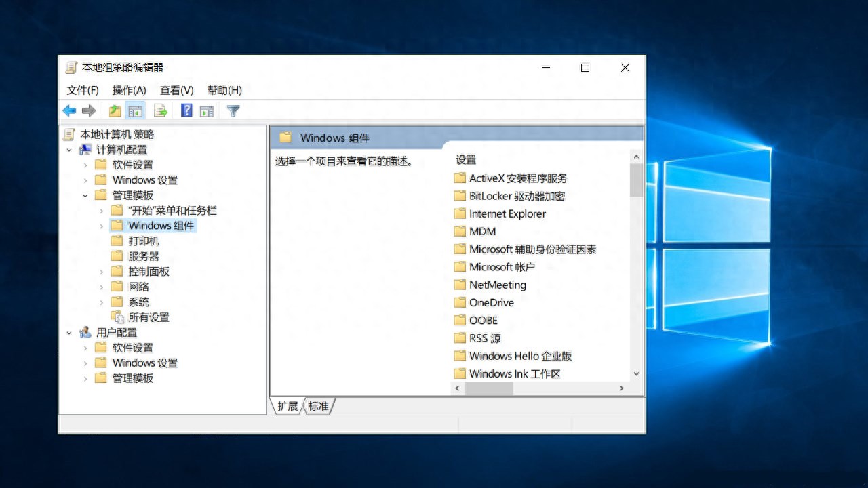Screen dimensions: 868x488
Task: Click the Export list toolbar icon
Action: coord(160,110)
